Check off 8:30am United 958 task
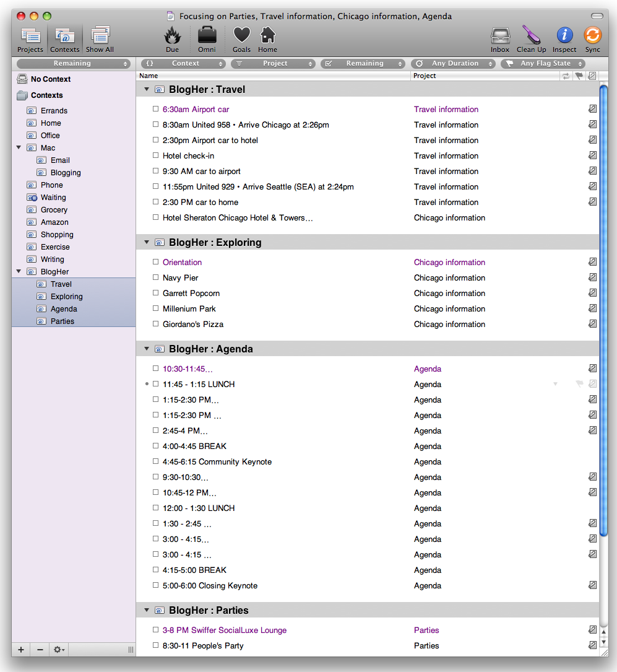The image size is (617, 672). (155, 124)
